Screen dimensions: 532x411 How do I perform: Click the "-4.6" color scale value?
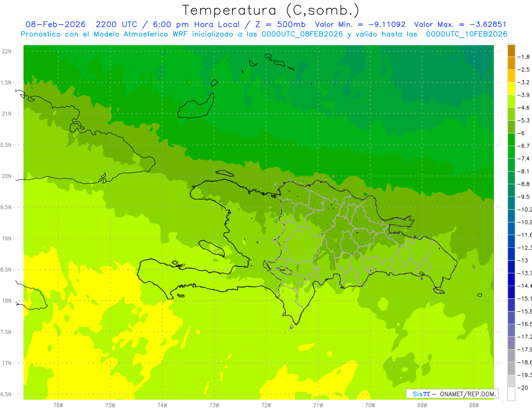point(523,108)
